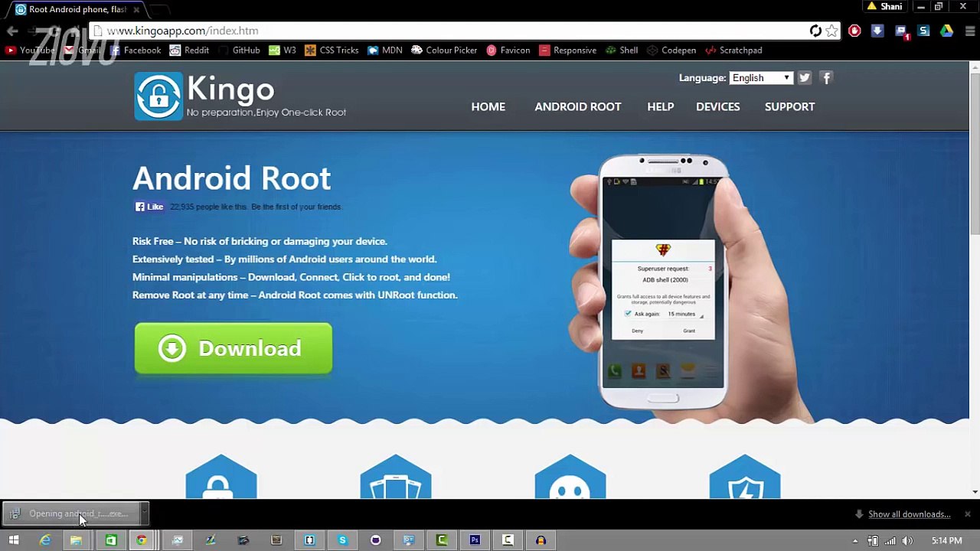
Task: Click Show all downloads link
Action: click(909, 514)
